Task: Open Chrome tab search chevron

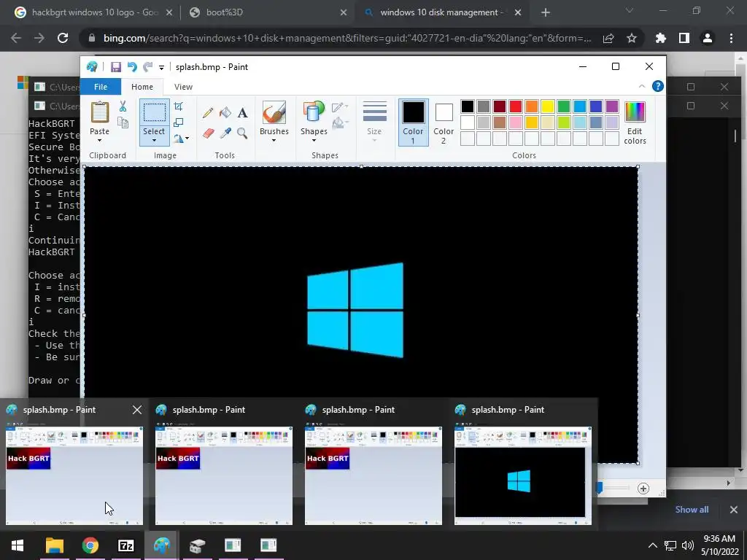Action: [630, 10]
